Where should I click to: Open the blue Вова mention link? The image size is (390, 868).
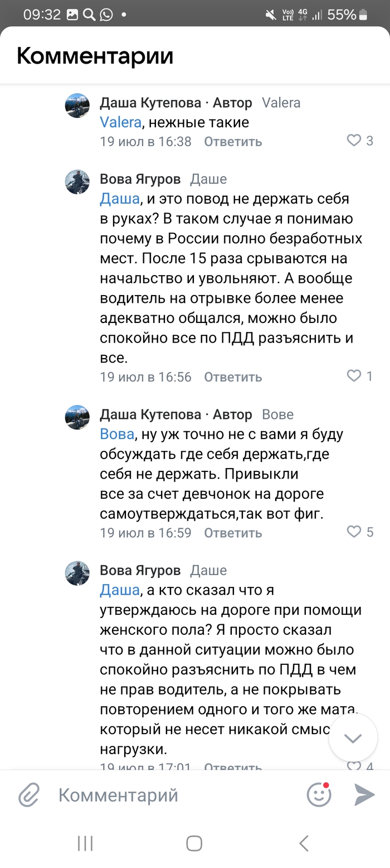[x=117, y=434]
